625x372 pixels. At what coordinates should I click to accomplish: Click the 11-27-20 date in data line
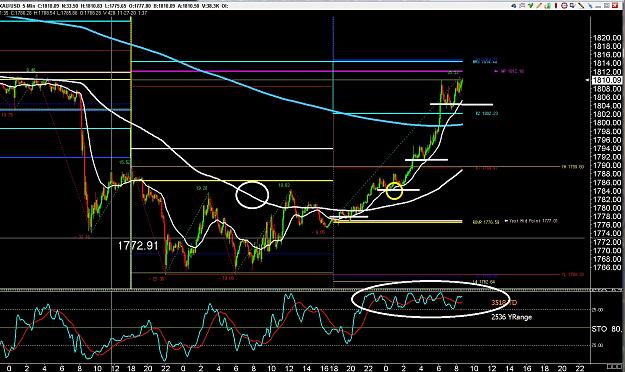click(128, 13)
